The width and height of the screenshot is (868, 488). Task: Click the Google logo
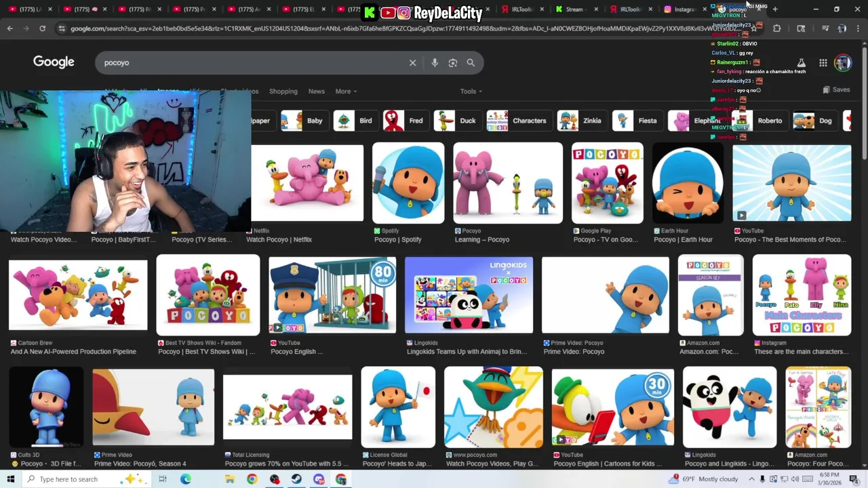point(54,62)
